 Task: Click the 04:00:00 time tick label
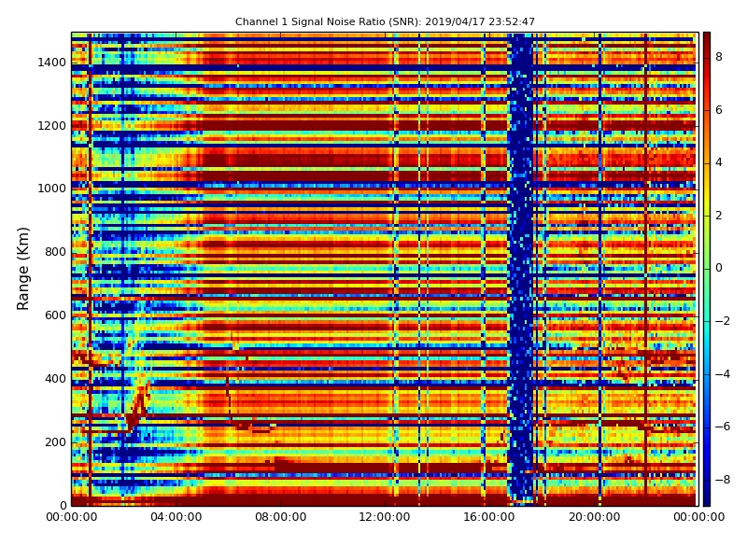click(176, 517)
